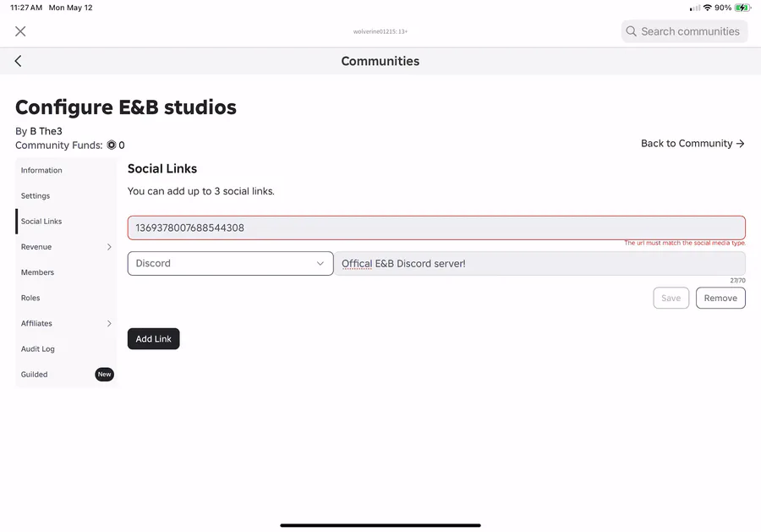Tap the Robux icon beside Community Funds

112,145
